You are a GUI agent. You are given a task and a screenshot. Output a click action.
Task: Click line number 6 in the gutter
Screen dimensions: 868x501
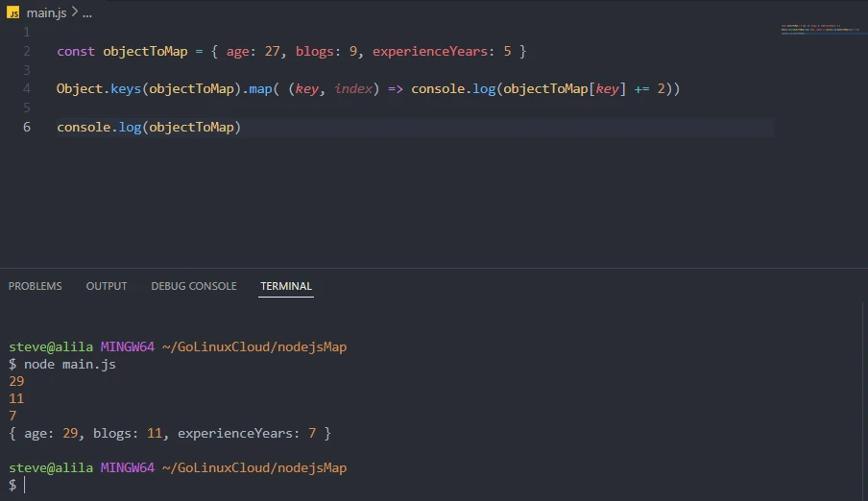[x=27, y=127]
